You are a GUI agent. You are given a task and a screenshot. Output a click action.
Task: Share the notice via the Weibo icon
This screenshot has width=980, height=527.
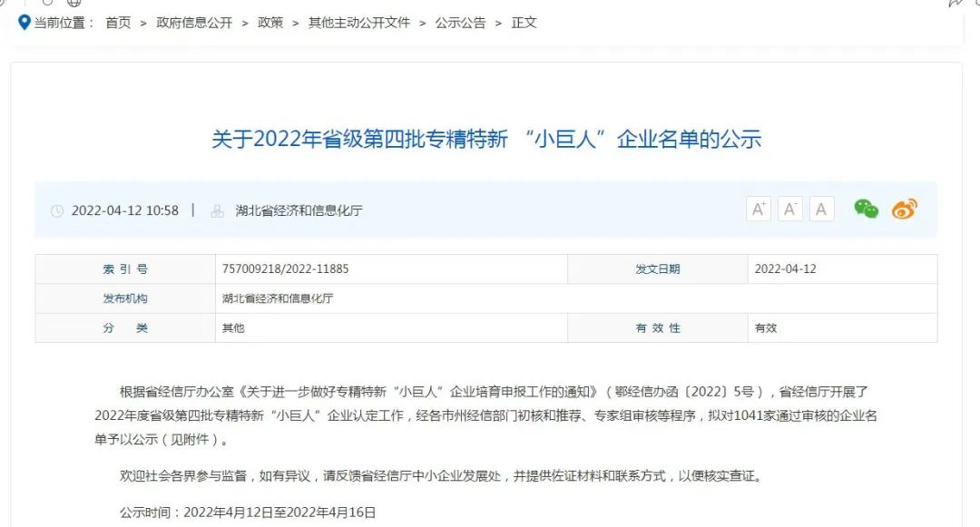[x=904, y=210]
